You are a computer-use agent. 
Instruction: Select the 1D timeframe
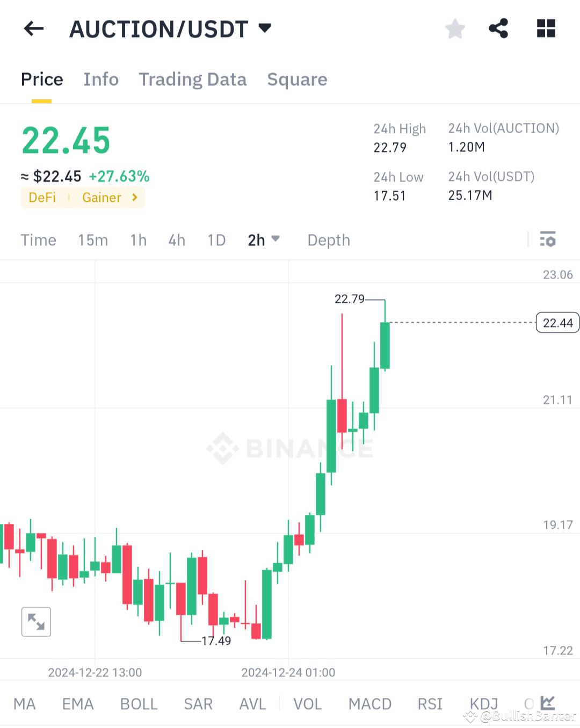216,240
